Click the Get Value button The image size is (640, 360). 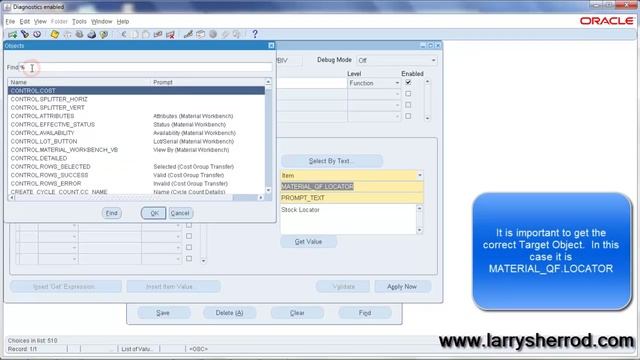click(x=309, y=242)
